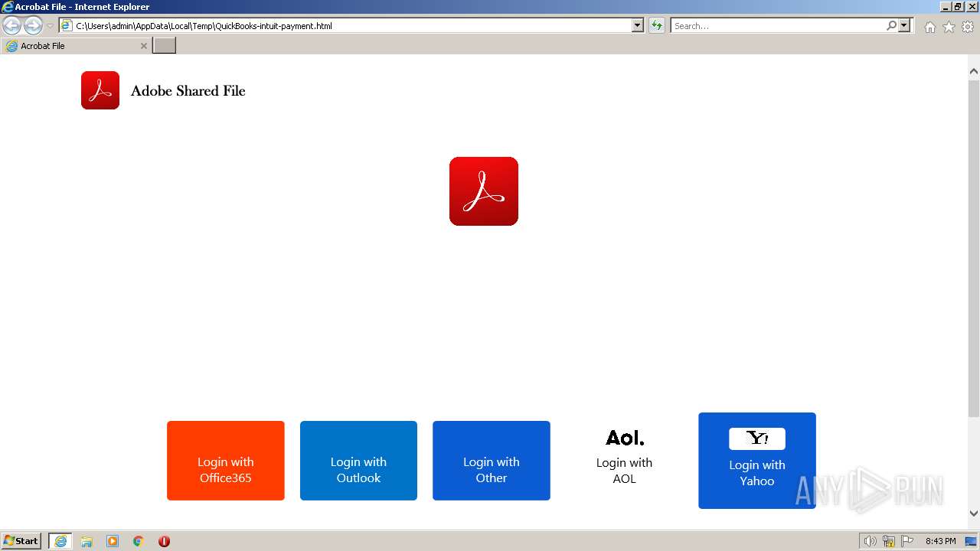Screen dimensions: 980x551
Task: Open File Explorer folder in taskbar
Action: click(x=87, y=541)
